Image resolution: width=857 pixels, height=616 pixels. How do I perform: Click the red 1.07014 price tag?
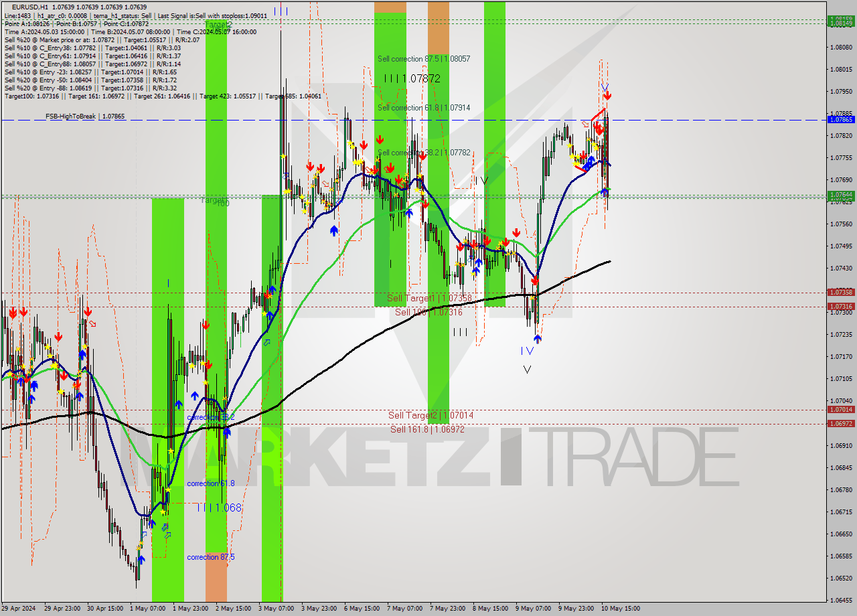(x=841, y=409)
